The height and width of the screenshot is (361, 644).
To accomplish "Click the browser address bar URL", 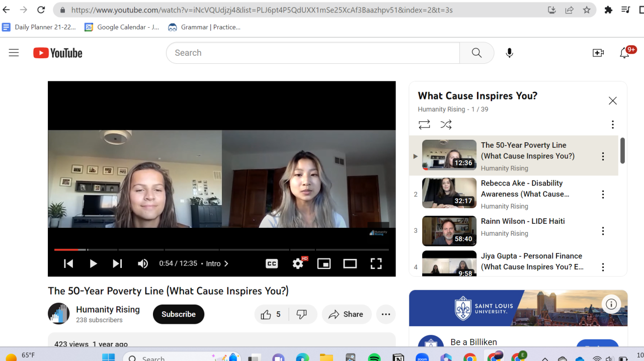I will 262,10.
